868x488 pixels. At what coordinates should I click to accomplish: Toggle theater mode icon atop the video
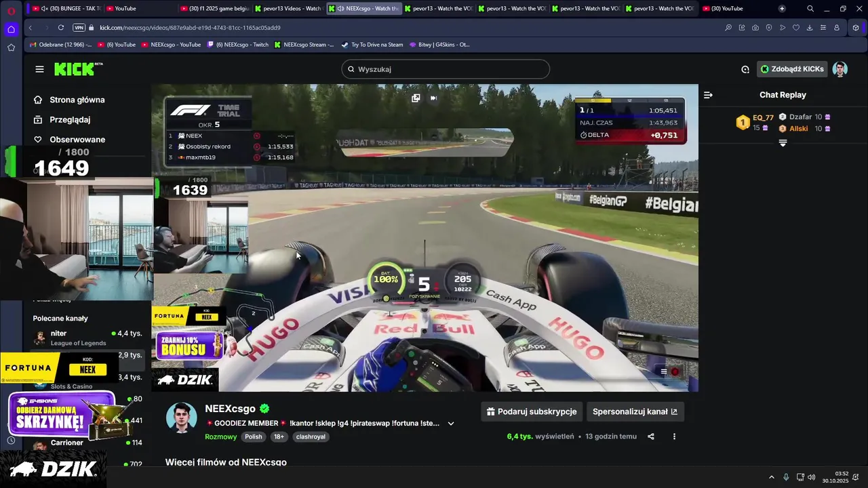coord(416,98)
